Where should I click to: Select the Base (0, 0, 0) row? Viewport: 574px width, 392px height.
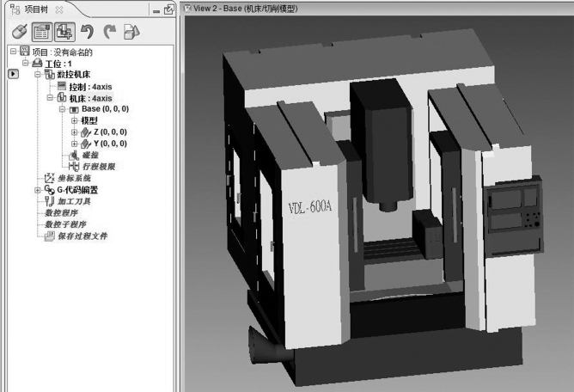click(106, 109)
